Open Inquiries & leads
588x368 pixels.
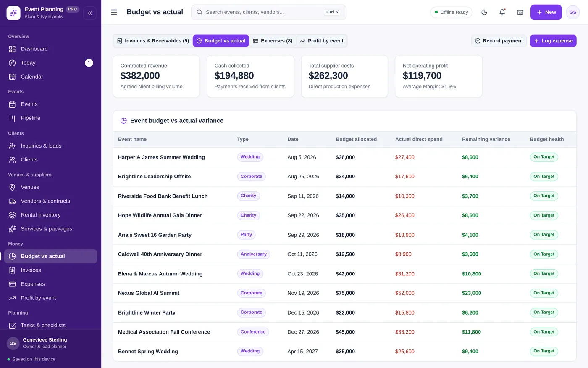click(50, 146)
